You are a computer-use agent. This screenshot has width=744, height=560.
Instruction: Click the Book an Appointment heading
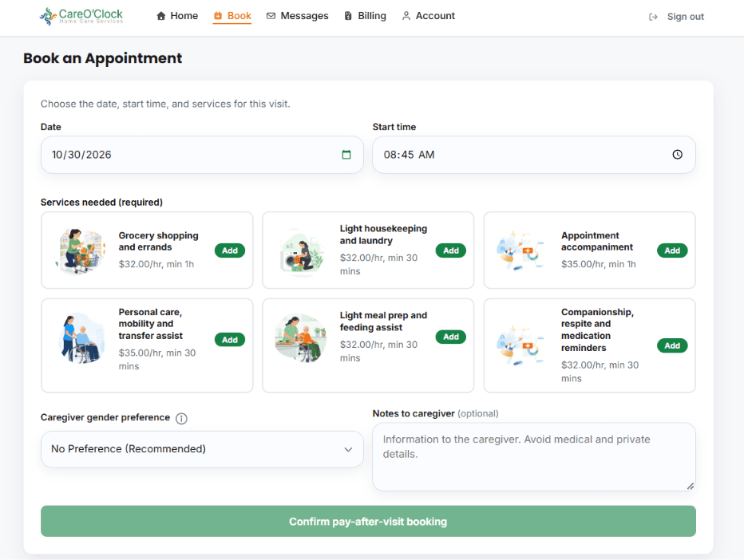pos(102,58)
